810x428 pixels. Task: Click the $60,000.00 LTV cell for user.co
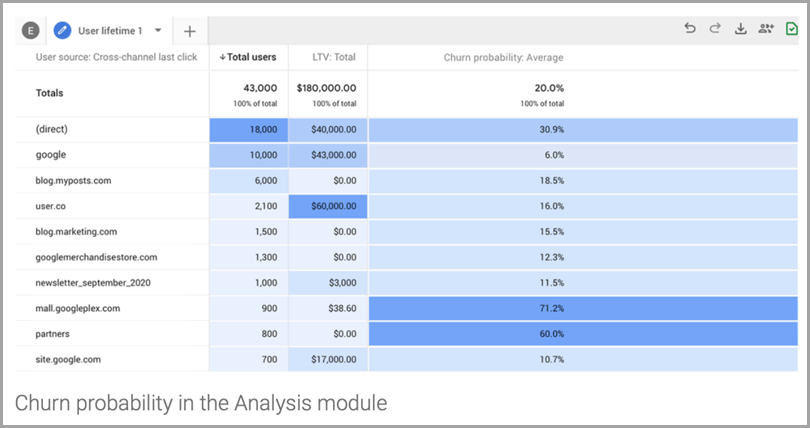(327, 205)
